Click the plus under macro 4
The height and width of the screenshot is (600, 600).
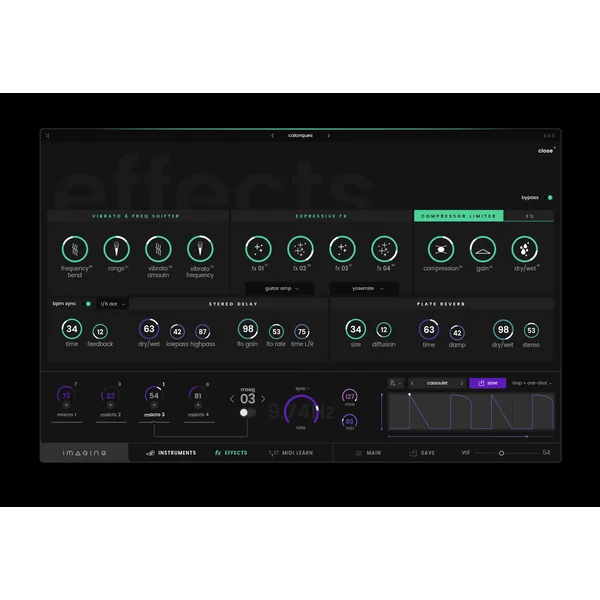(198, 405)
